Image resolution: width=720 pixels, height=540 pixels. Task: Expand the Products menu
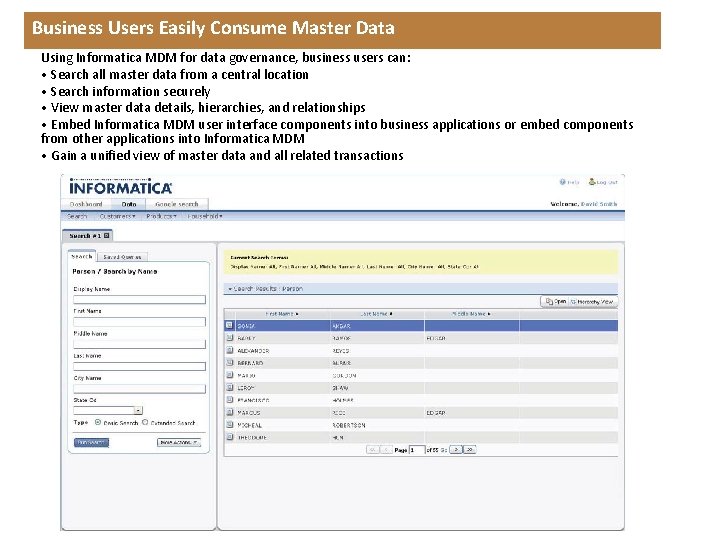point(161,216)
